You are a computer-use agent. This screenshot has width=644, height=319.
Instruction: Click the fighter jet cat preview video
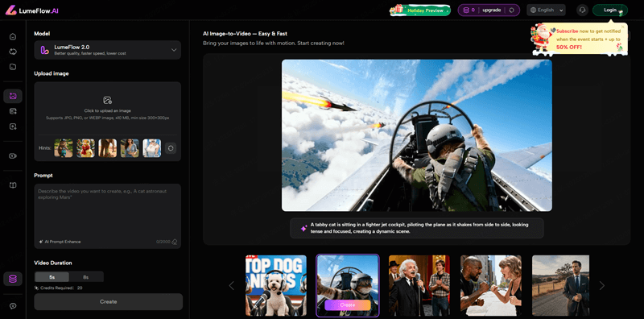(417, 135)
